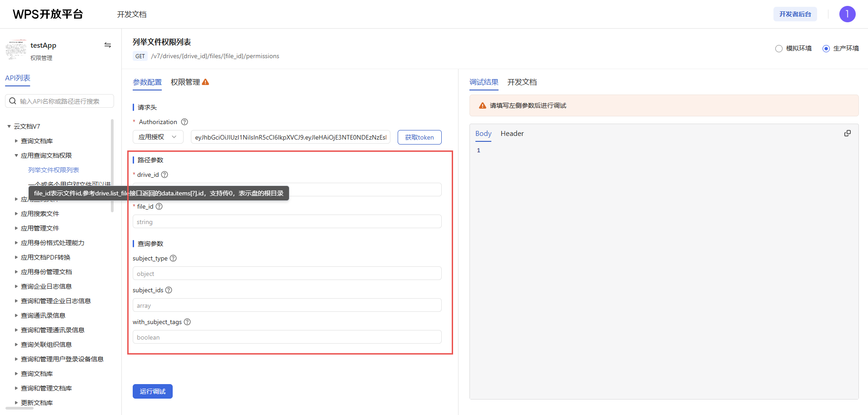Copy the response body with the copy icon
Image resolution: width=868 pixels, height=415 pixels.
click(847, 133)
